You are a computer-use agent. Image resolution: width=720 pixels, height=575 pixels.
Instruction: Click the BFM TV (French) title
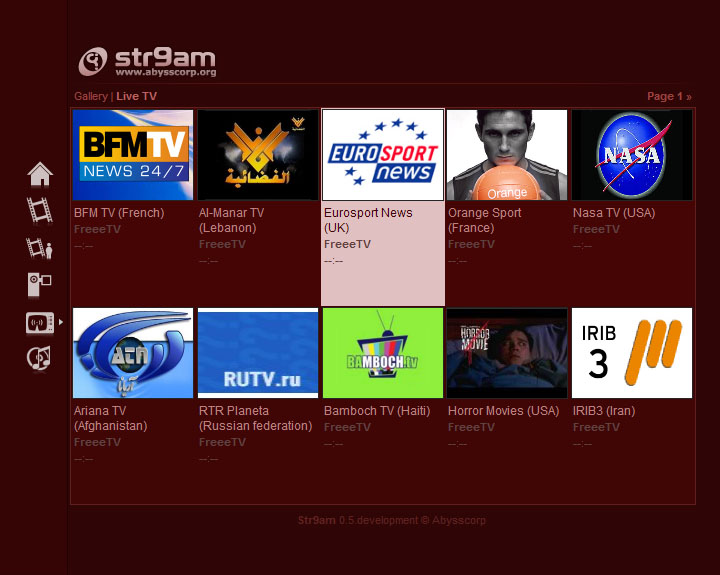pos(119,213)
